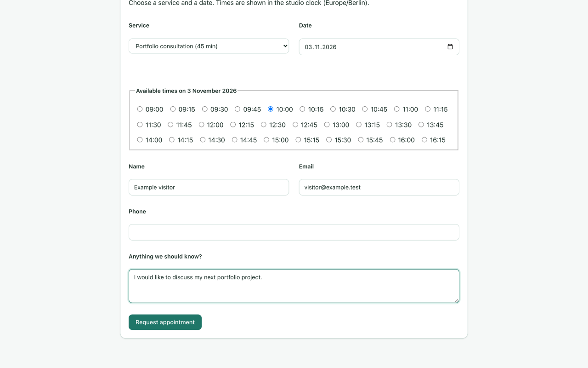588x368 pixels.
Task: Select the 09:15 time slot
Action: [x=173, y=109]
